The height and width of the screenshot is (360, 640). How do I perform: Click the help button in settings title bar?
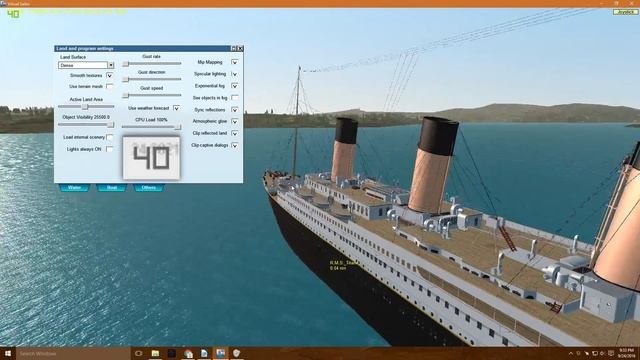pyautogui.click(x=234, y=49)
